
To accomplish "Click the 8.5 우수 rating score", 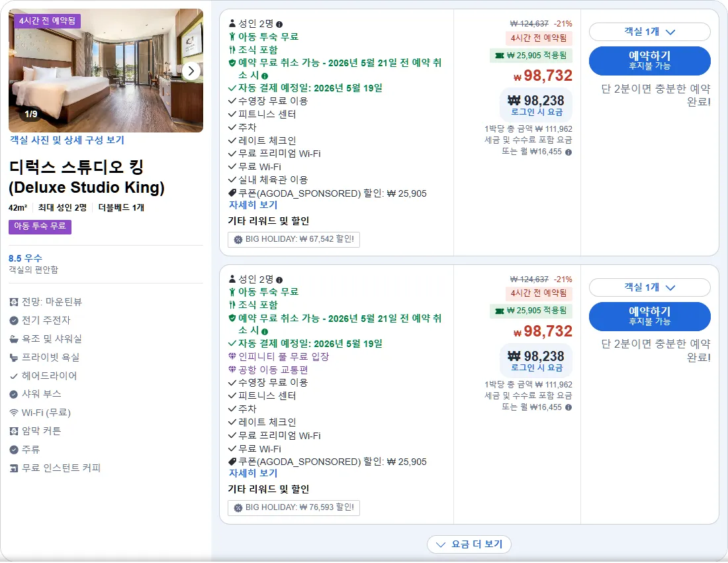I will [26, 258].
